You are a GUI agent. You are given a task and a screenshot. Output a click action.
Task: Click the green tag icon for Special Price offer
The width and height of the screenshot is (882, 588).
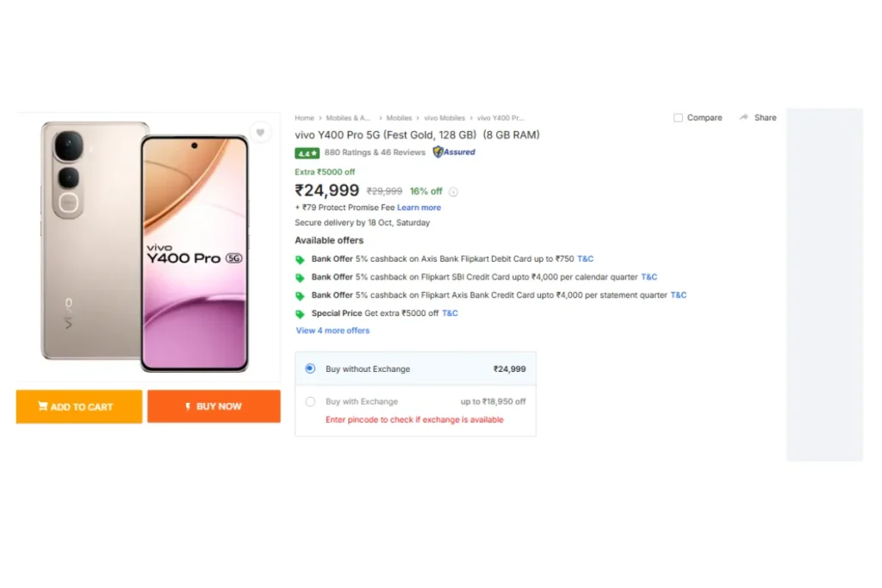pos(300,314)
